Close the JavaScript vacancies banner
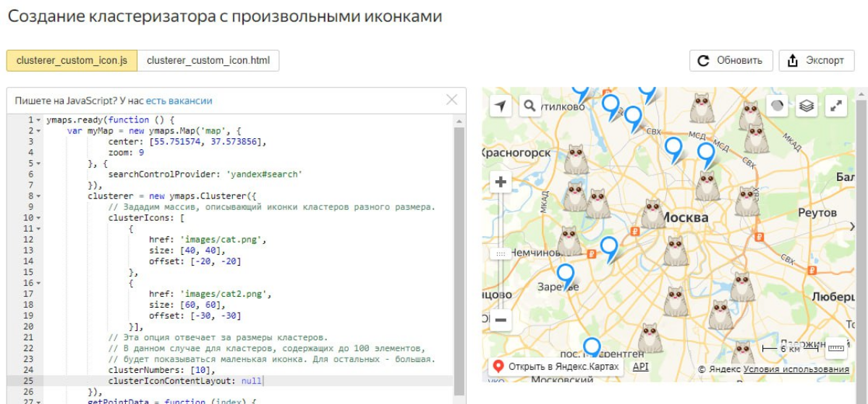Screen dimensions: 868x404 click(x=452, y=100)
